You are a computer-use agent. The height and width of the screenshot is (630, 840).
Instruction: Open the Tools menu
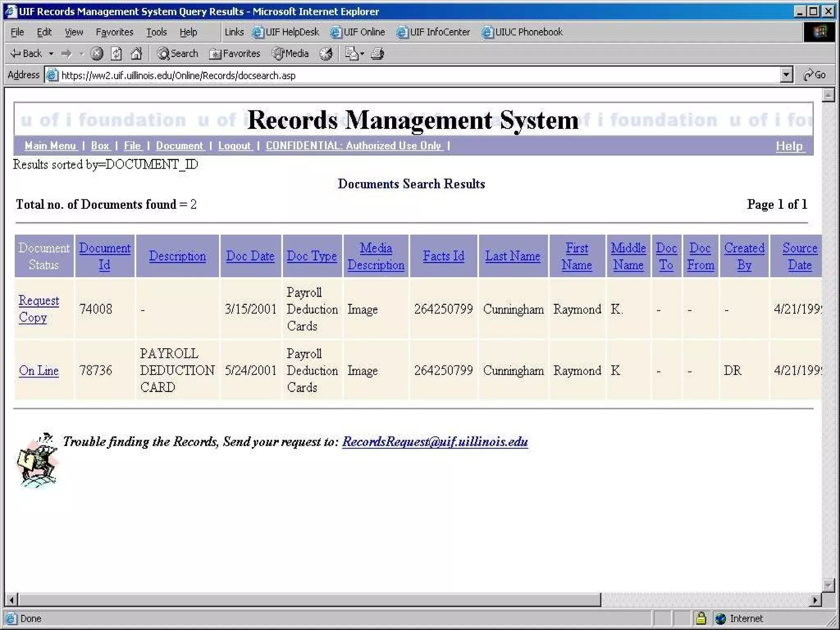coord(156,32)
